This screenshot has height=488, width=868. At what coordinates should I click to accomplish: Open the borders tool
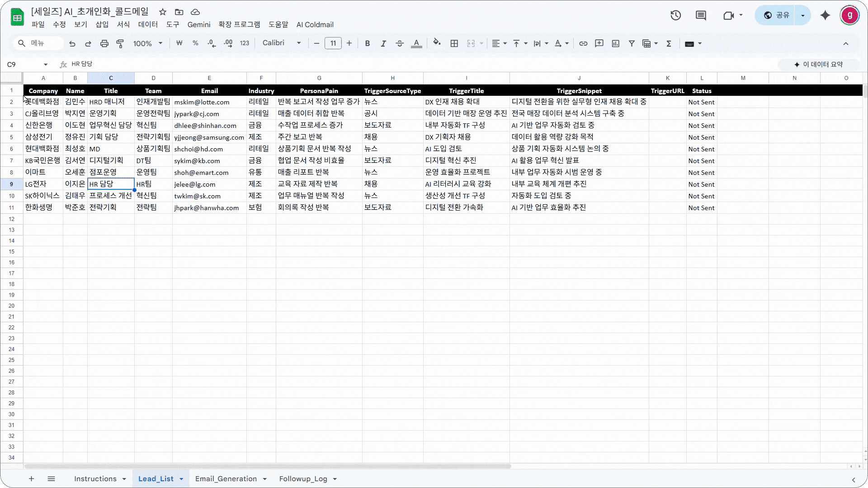(x=454, y=43)
